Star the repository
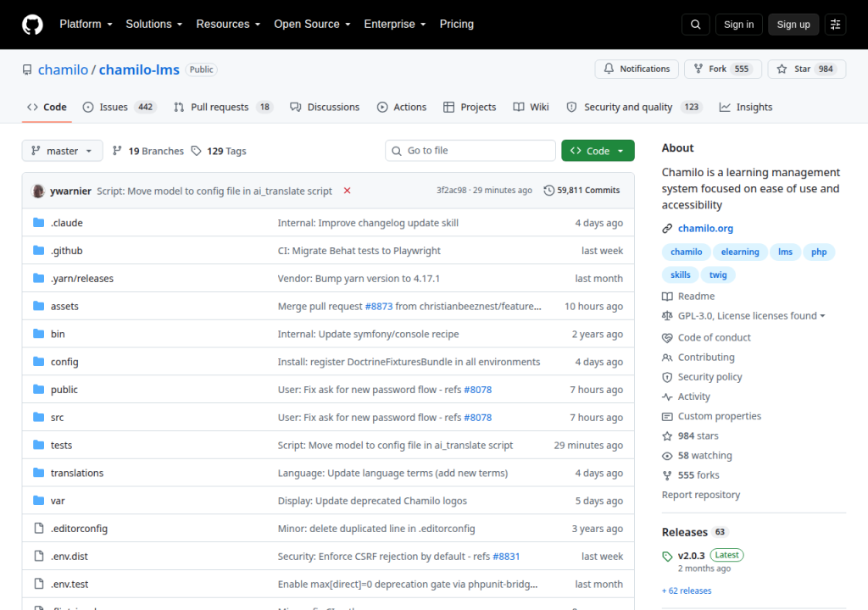The height and width of the screenshot is (610, 868). (807, 69)
